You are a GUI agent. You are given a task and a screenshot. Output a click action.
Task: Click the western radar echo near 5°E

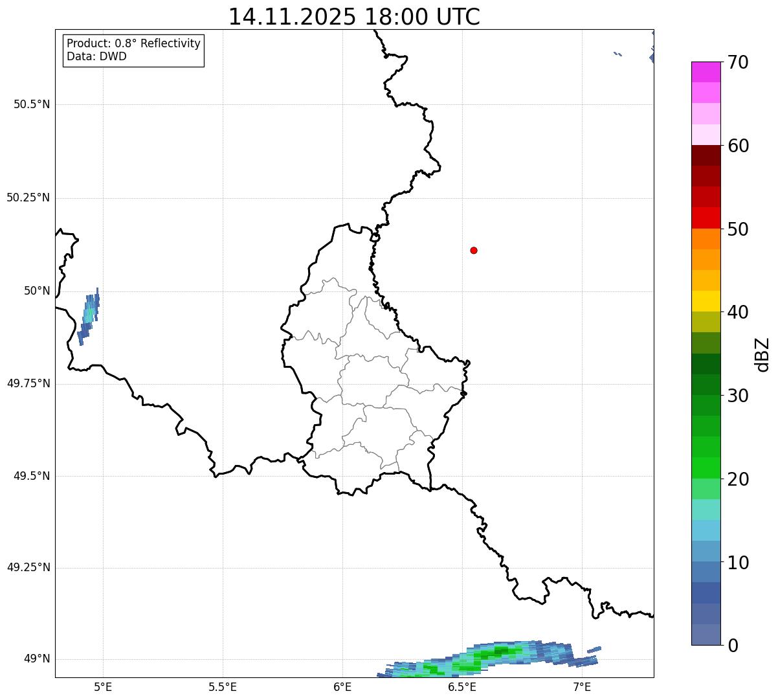89,316
